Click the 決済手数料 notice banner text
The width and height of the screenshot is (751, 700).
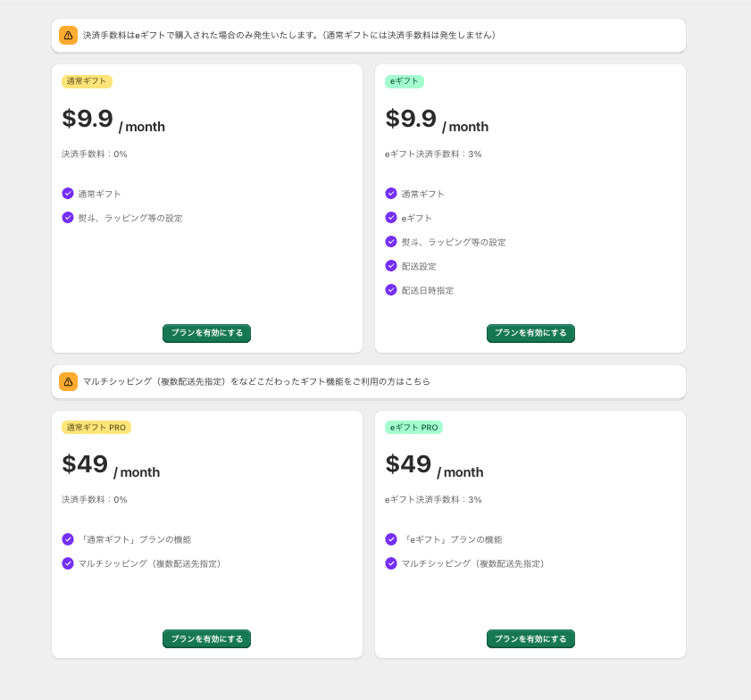tap(288, 36)
